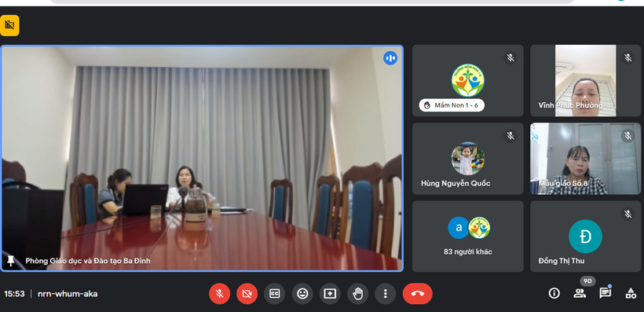Open chat with everyone icon
This screenshot has width=644, height=312.
coord(605,293)
